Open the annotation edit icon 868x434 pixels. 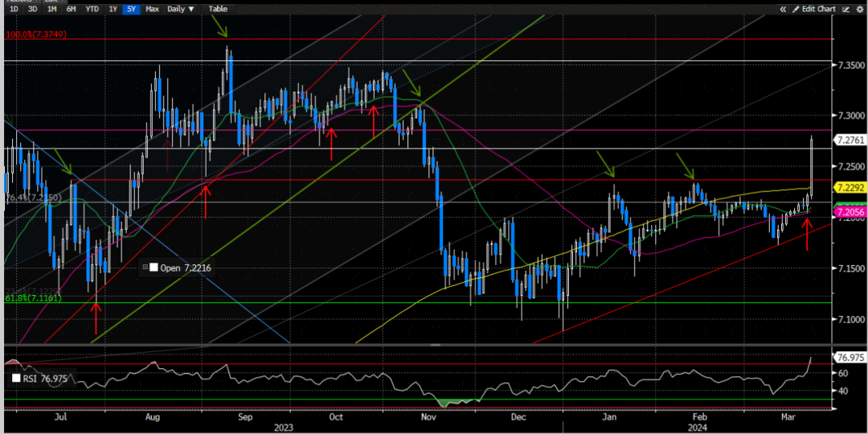(x=845, y=9)
